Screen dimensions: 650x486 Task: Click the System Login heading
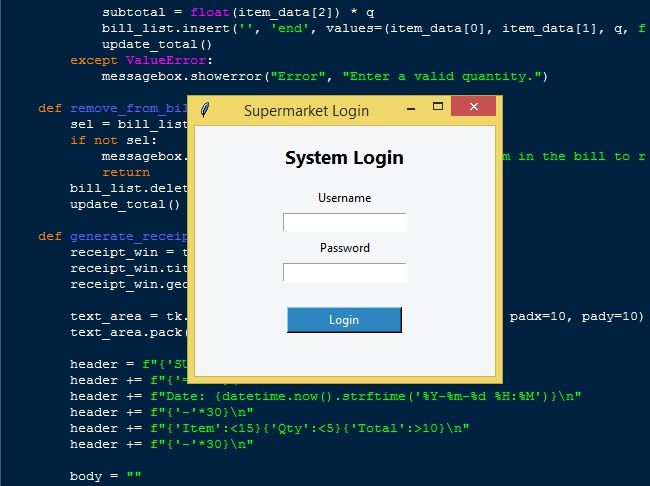(344, 158)
